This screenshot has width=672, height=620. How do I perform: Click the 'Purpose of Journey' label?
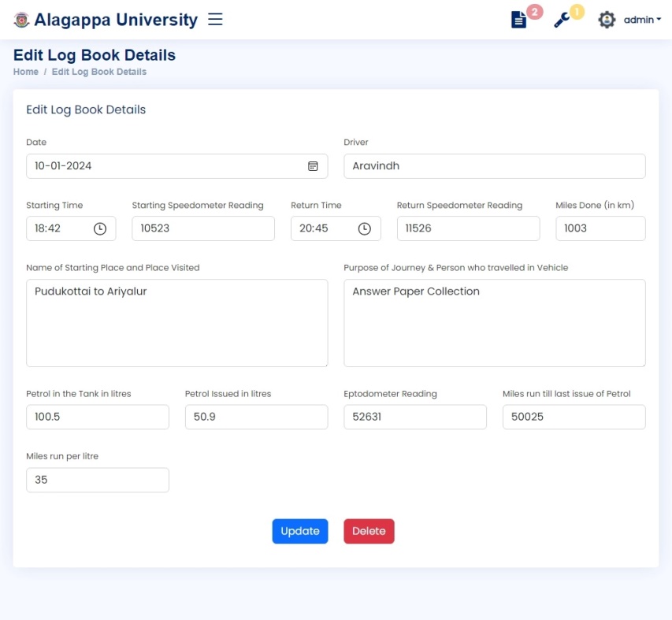tap(456, 268)
